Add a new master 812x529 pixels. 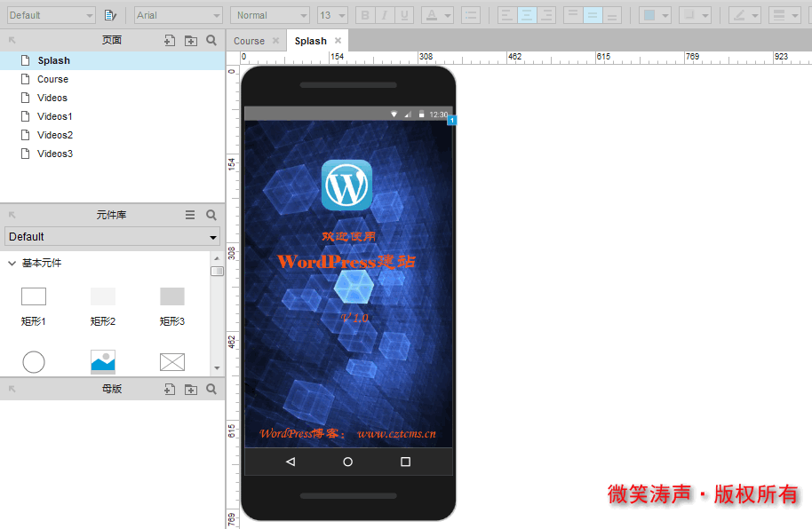tap(170, 390)
